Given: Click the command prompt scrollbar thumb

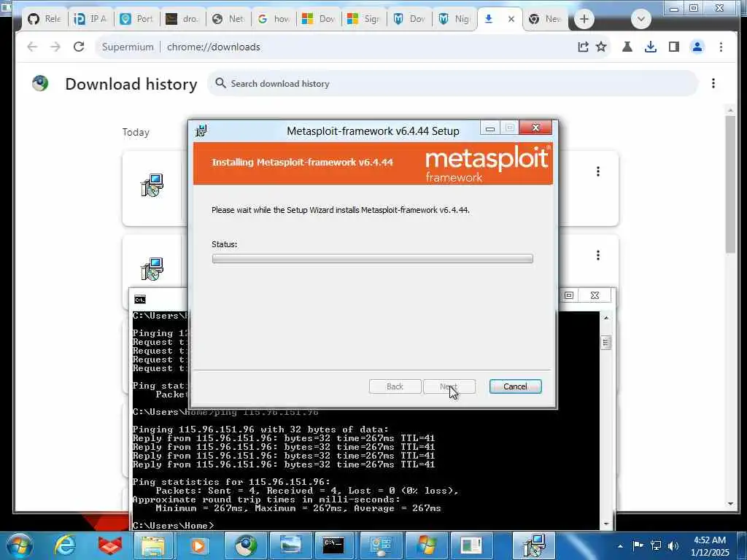Looking at the screenshot, I should point(606,343).
